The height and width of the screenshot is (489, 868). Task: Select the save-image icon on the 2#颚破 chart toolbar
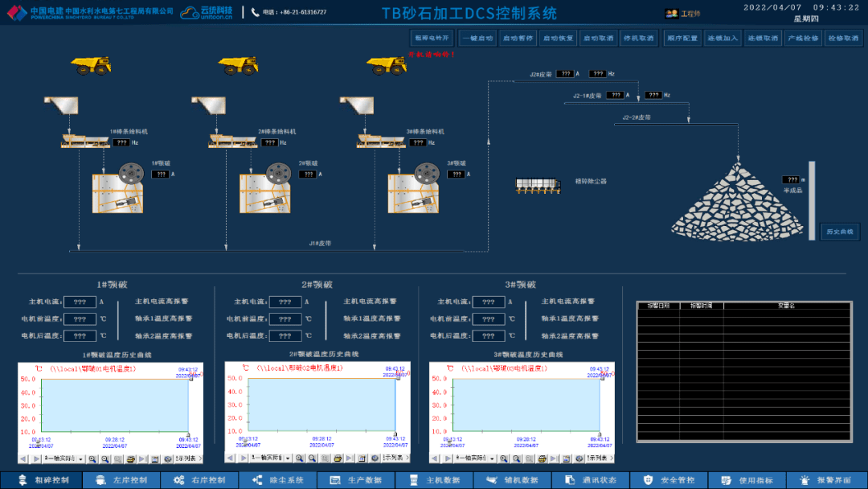pyautogui.click(x=363, y=459)
